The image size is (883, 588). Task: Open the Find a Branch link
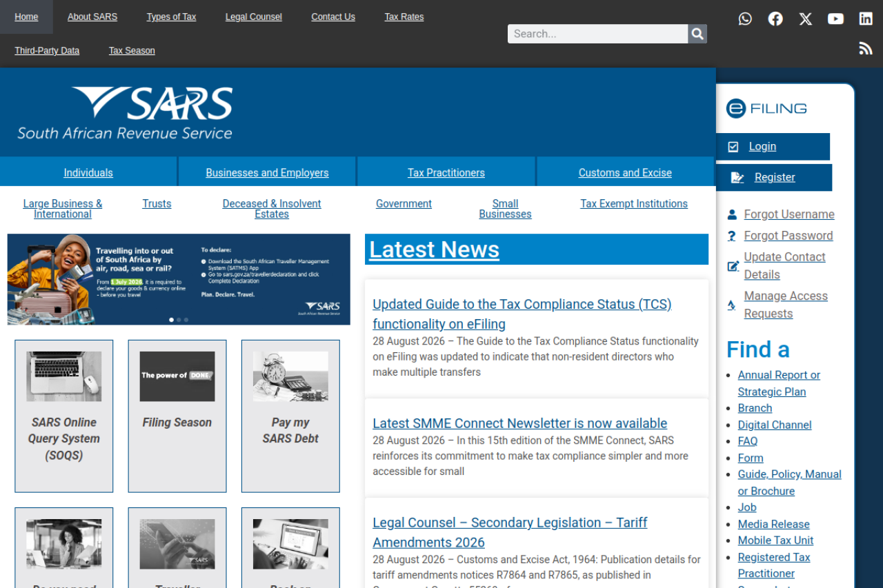point(755,408)
